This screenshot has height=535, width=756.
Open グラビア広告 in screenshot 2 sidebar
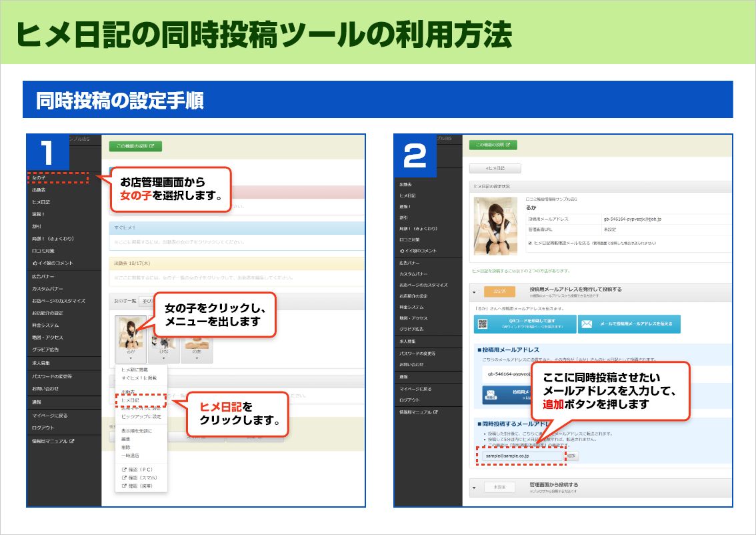coord(411,329)
